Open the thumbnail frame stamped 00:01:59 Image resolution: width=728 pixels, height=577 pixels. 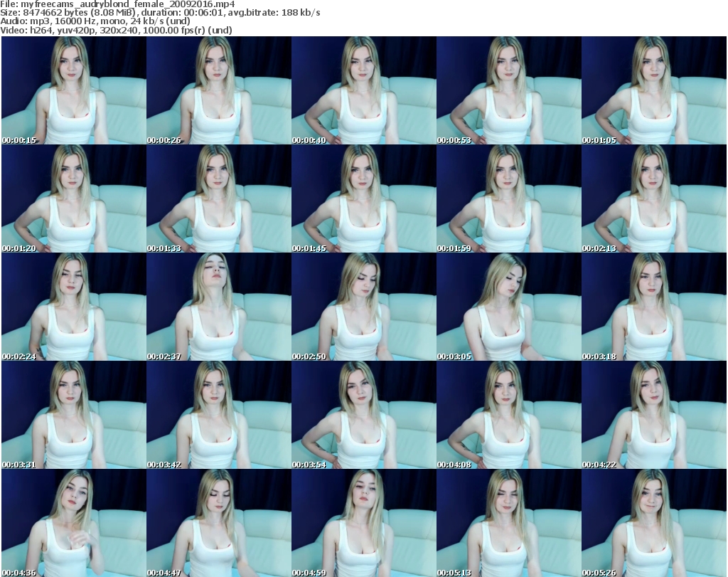pyautogui.click(x=508, y=198)
